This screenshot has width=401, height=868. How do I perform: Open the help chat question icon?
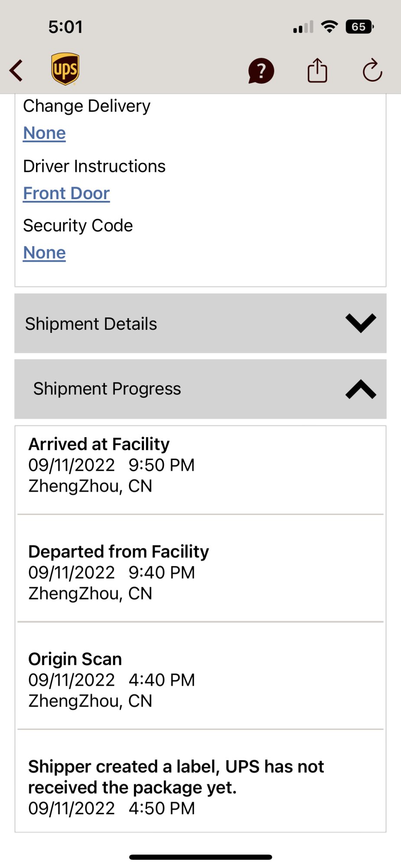261,71
